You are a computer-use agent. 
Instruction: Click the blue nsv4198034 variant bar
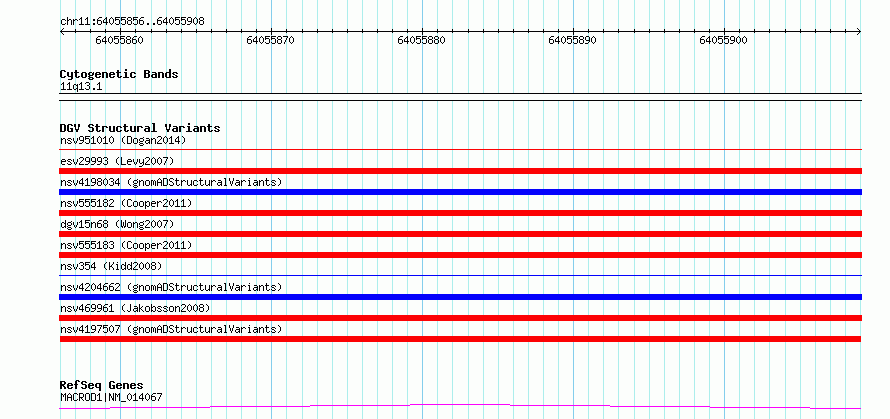[x=460, y=192]
